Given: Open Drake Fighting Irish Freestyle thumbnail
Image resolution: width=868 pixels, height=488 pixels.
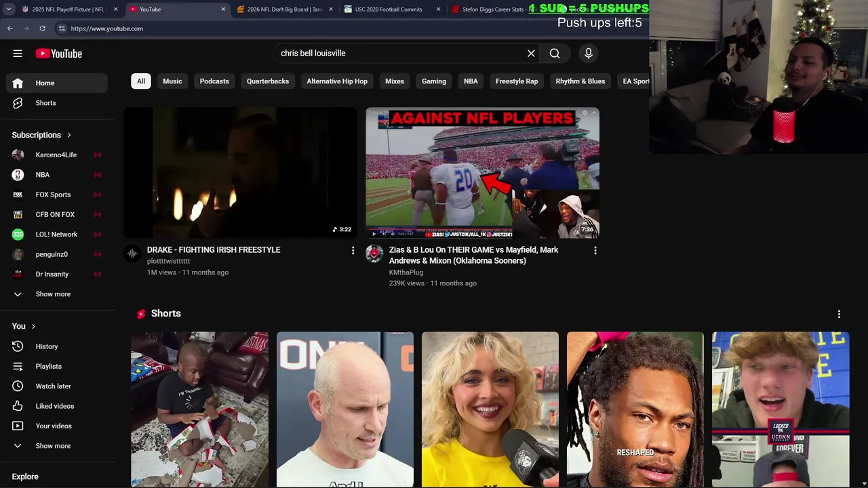Looking at the screenshot, I should pyautogui.click(x=240, y=173).
